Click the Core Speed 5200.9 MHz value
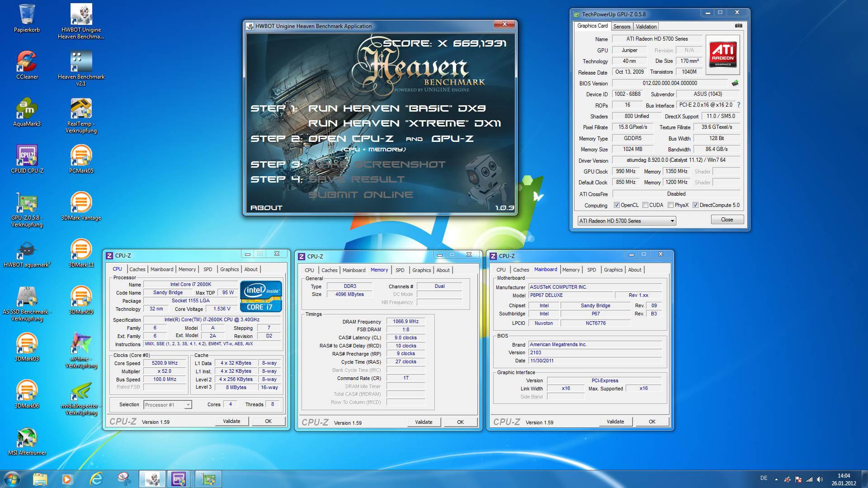The height and width of the screenshot is (488, 868). pos(165,363)
